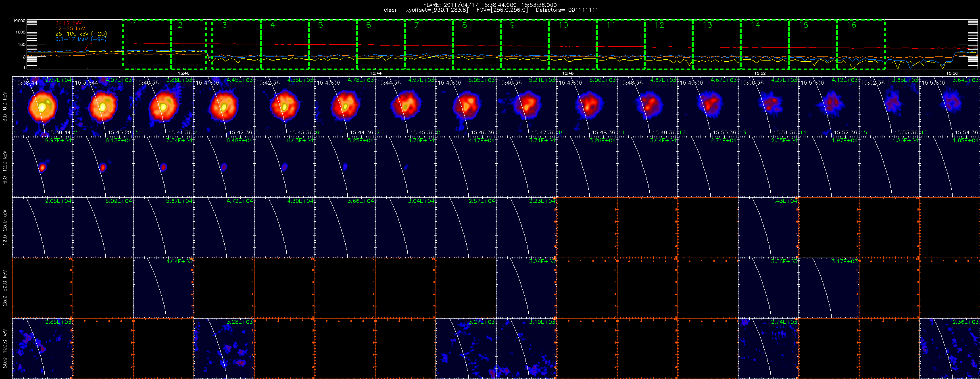Select time interval 14 on the lightcurve

tap(765, 44)
